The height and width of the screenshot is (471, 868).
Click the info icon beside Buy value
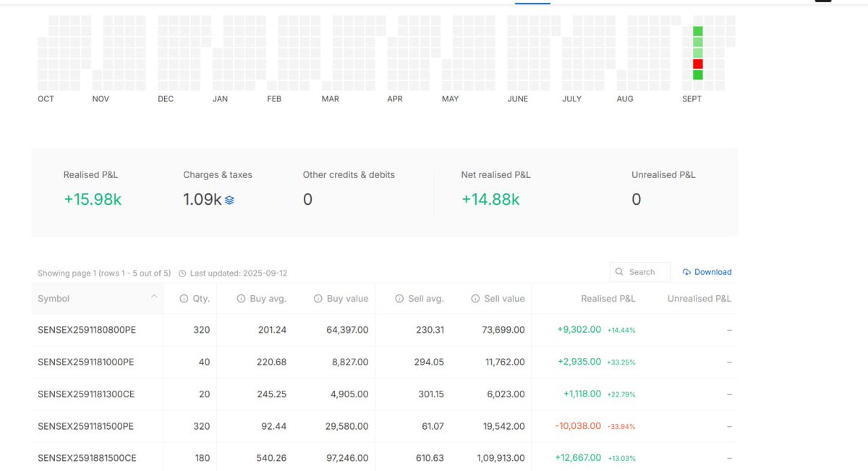[x=318, y=299]
